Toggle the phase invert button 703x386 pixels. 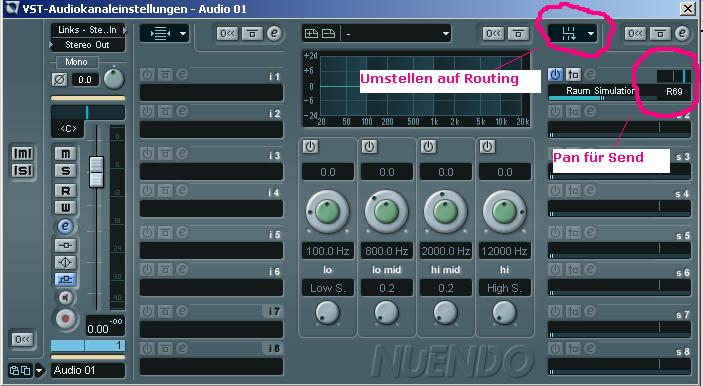pyautogui.click(x=60, y=80)
